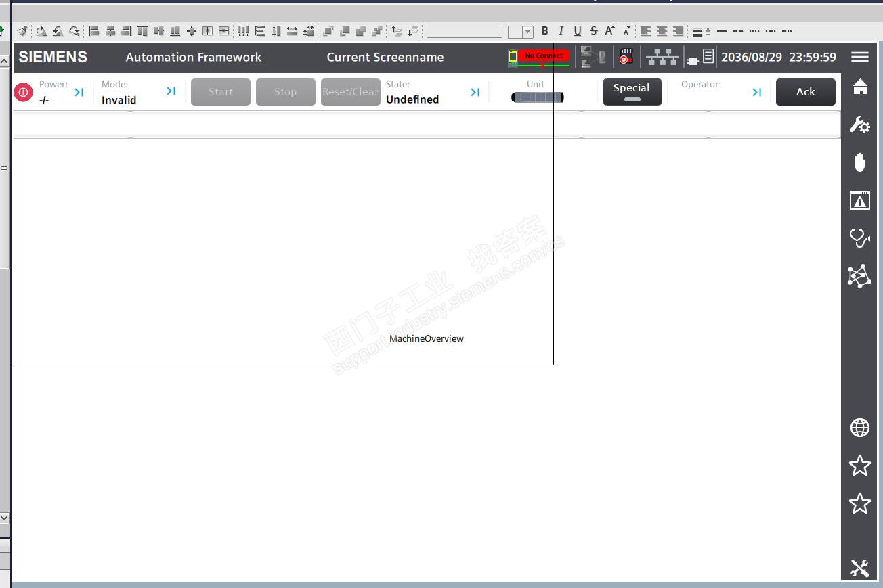Click the center-in-screen cross icon
Screen dimensions: 883x588
pos(192,31)
